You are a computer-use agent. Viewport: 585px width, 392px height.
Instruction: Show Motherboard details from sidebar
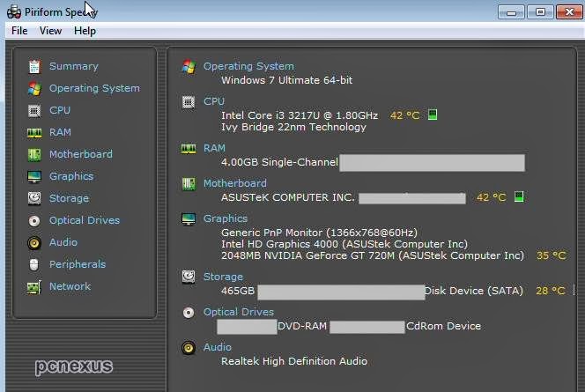[80, 154]
